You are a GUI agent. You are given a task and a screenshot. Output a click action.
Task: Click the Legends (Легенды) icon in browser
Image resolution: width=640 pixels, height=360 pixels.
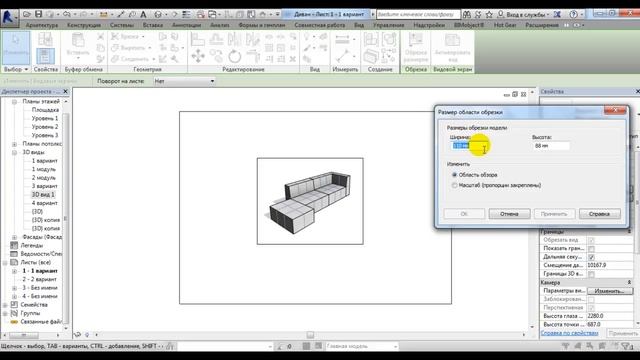pos(14,245)
